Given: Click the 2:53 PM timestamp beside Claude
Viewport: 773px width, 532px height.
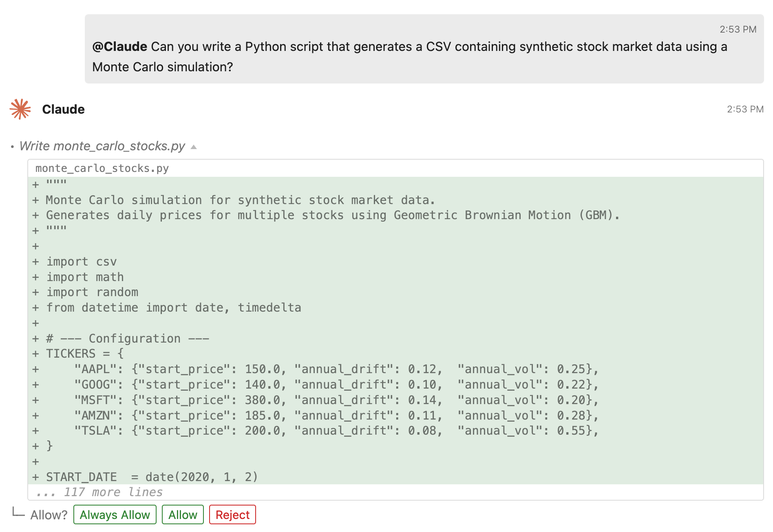Looking at the screenshot, I should [x=745, y=109].
